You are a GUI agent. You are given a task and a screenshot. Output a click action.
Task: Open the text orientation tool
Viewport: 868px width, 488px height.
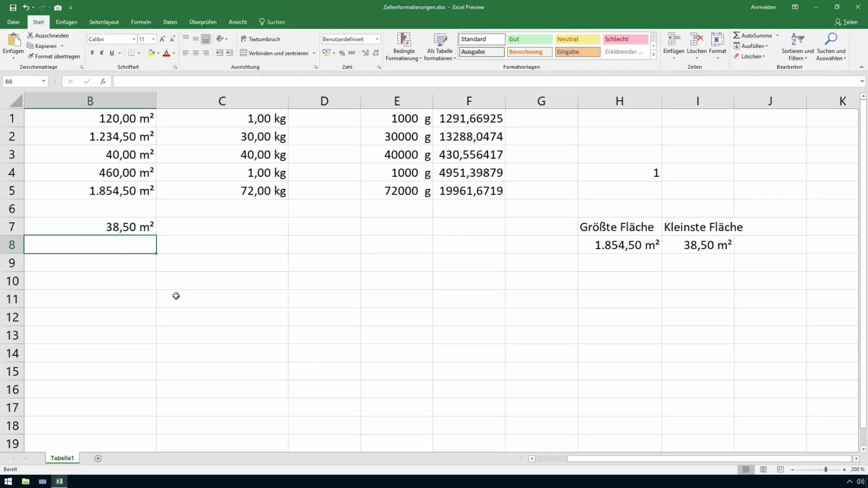coord(220,39)
